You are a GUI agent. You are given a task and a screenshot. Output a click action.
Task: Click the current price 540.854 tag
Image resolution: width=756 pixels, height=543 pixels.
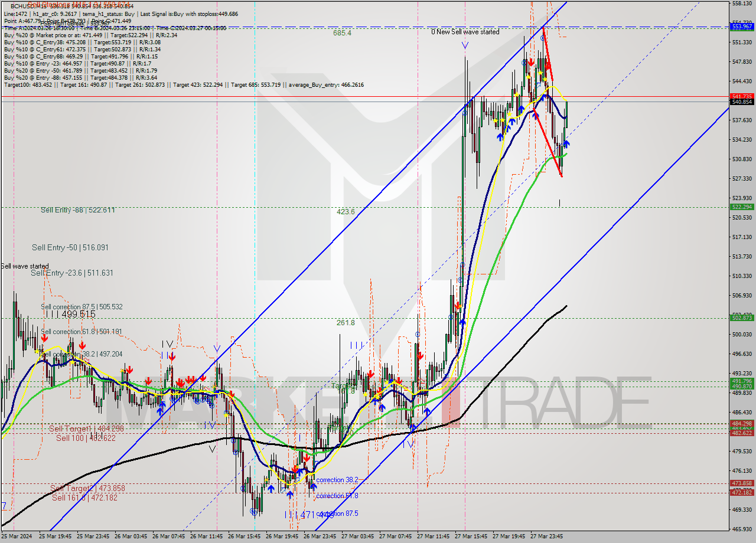(x=742, y=102)
